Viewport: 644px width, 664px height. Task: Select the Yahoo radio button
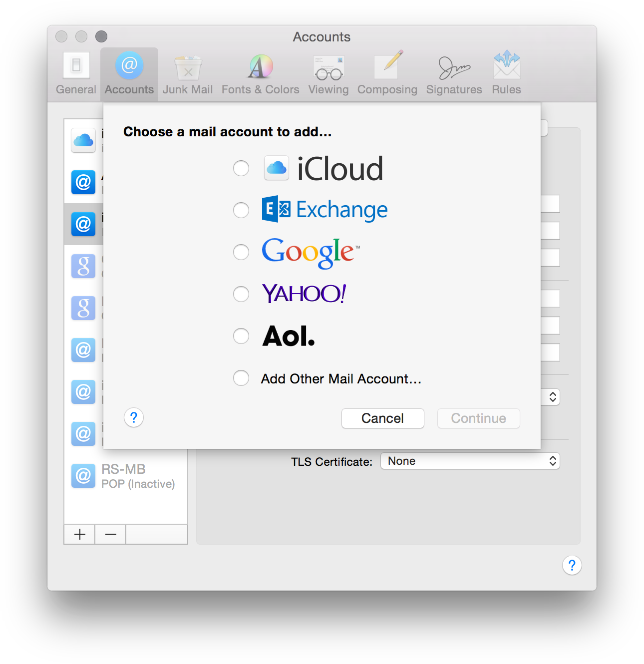[241, 294]
